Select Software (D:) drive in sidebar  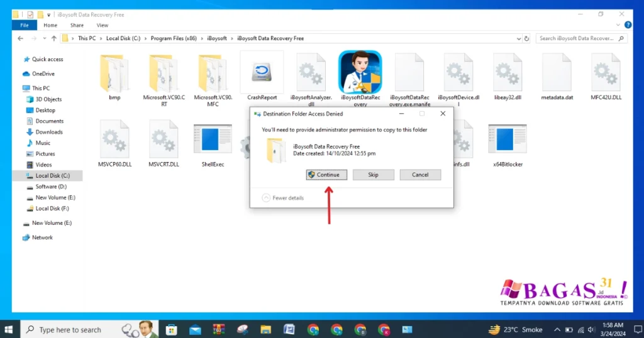click(x=47, y=186)
